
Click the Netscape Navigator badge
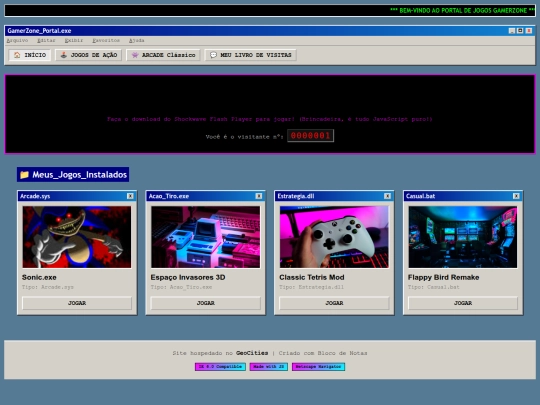tap(318, 367)
